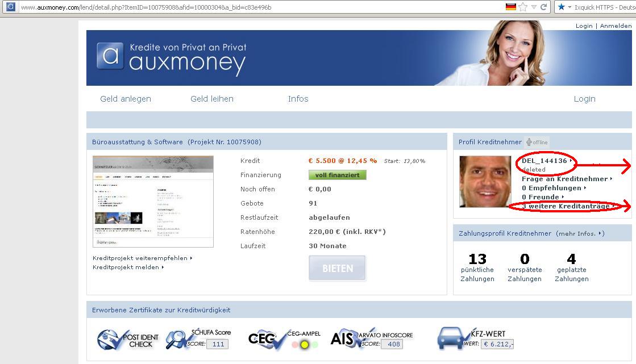Click the SCHUFA score value 111

(x=218, y=344)
